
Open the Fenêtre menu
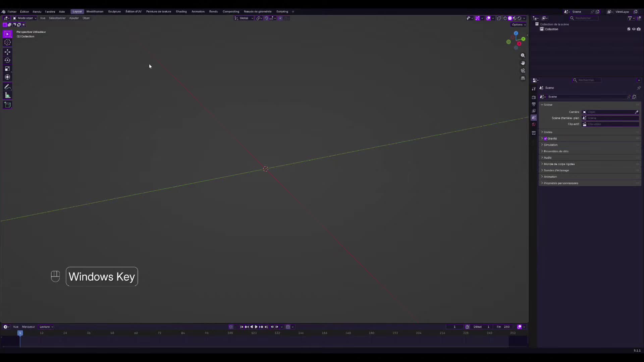pyautogui.click(x=50, y=11)
